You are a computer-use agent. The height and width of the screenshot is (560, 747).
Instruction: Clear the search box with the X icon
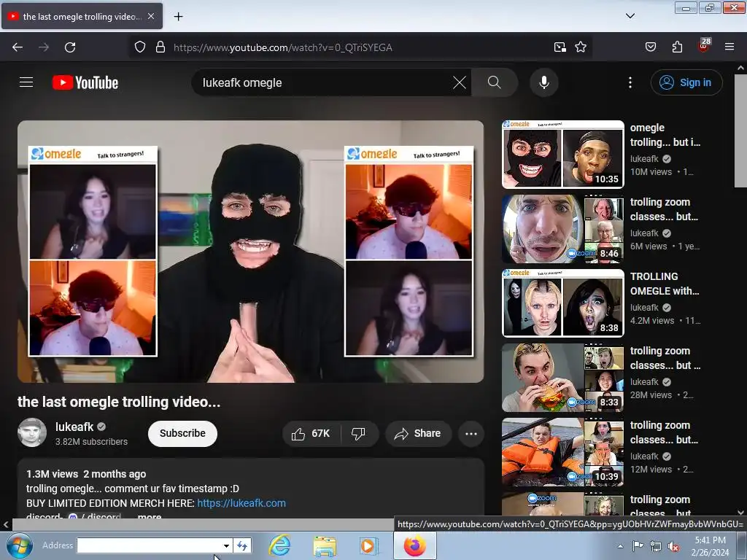point(460,82)
